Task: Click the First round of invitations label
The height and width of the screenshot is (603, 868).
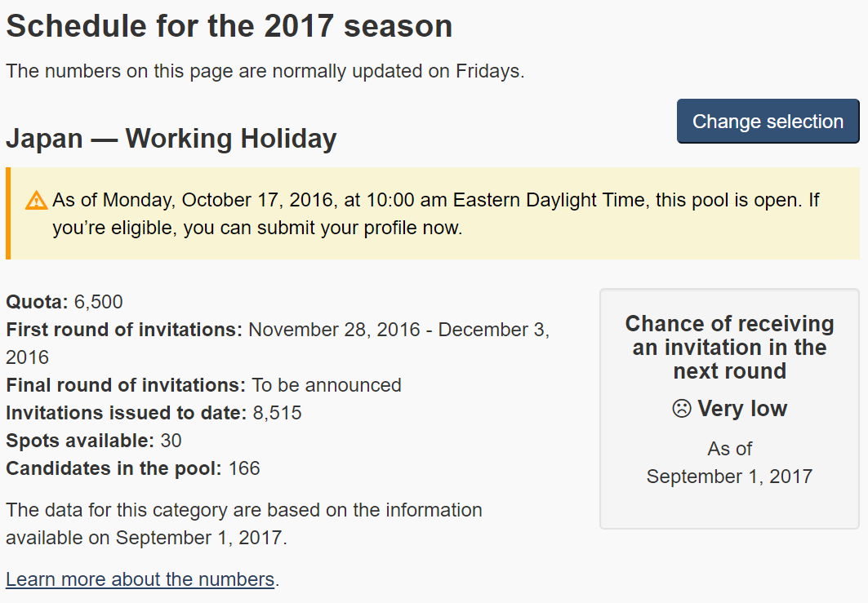Action: (x=124, y=330)
